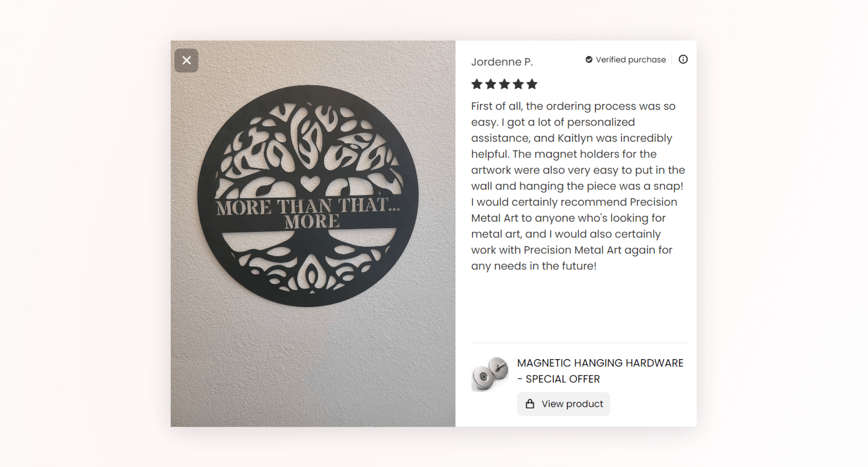The height and width of the screenshot is (467, 868).
Task: Click the divider line above the product
Action: tap(580, 342)
